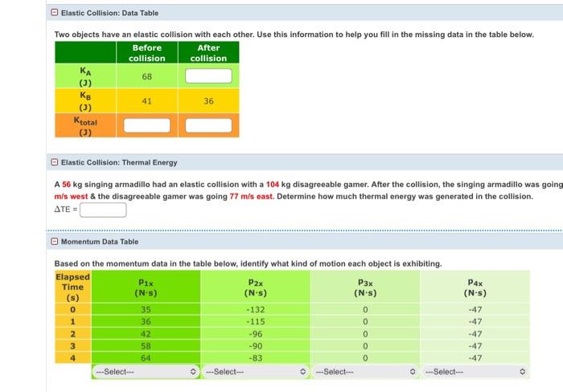Image resolution: width=563 pixels, height=392 pixels.
Task: Click the KA before collision value 68
Action: pos(147,76)
